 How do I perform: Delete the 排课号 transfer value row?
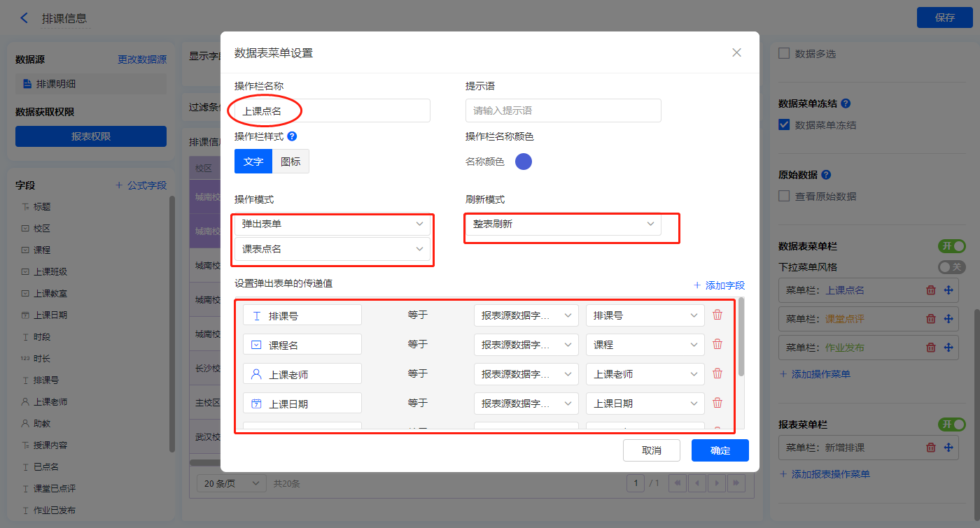click(717, 315)
